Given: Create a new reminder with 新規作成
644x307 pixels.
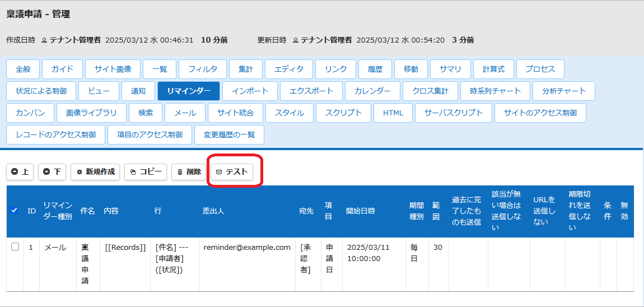Looking at the screenshot, I should pos(95,172).
